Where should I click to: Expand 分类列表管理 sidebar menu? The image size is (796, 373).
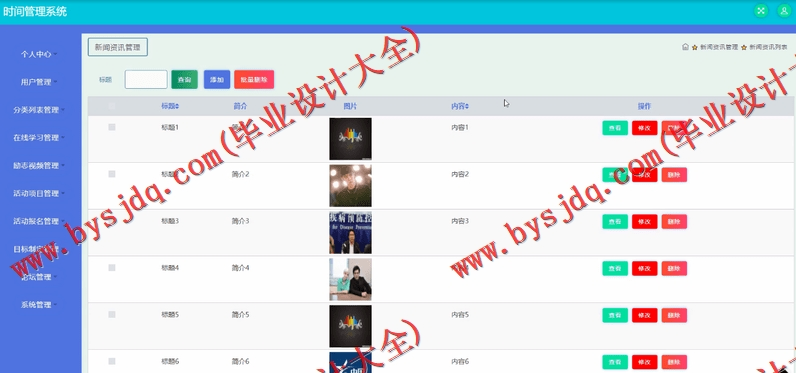[x=39, y=110]
